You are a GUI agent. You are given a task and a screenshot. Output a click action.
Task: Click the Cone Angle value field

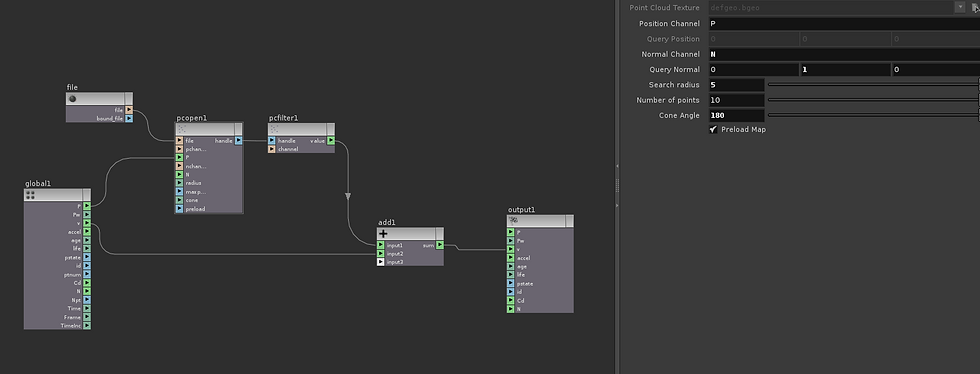coord(736,115)
